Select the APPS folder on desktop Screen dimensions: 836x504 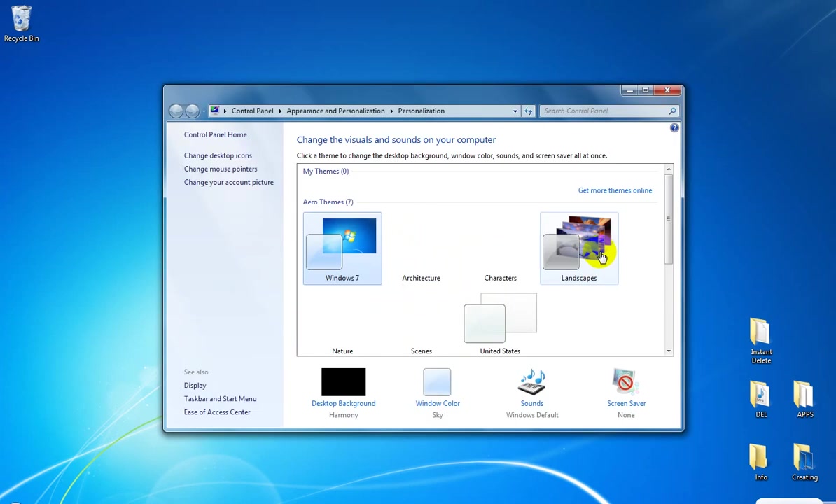pos(804,399)
